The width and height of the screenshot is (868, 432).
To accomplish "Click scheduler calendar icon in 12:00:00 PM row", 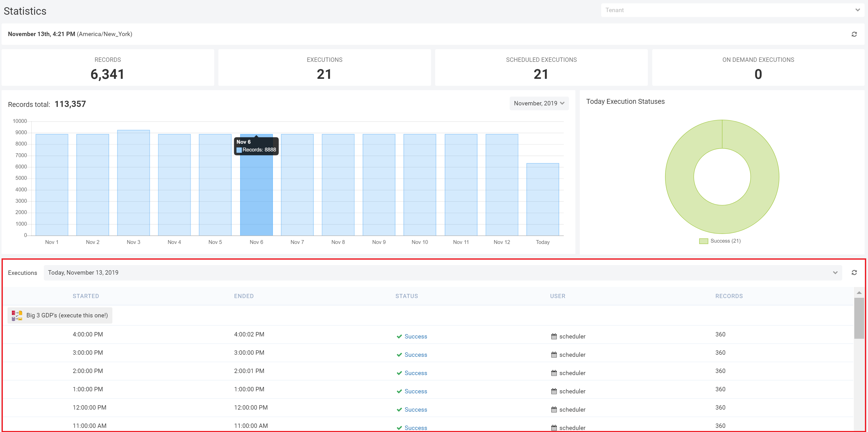I will (554, 409).
